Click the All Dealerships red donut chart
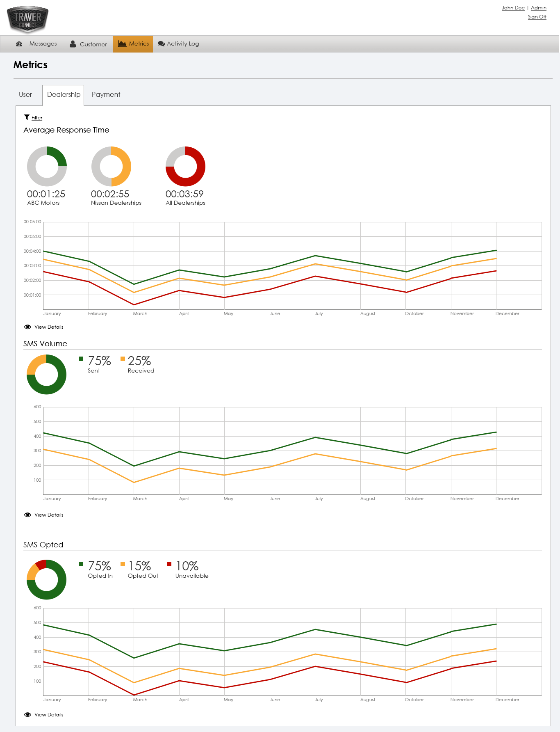The height and width of the screenshot is (732, 560). [185, 167]
